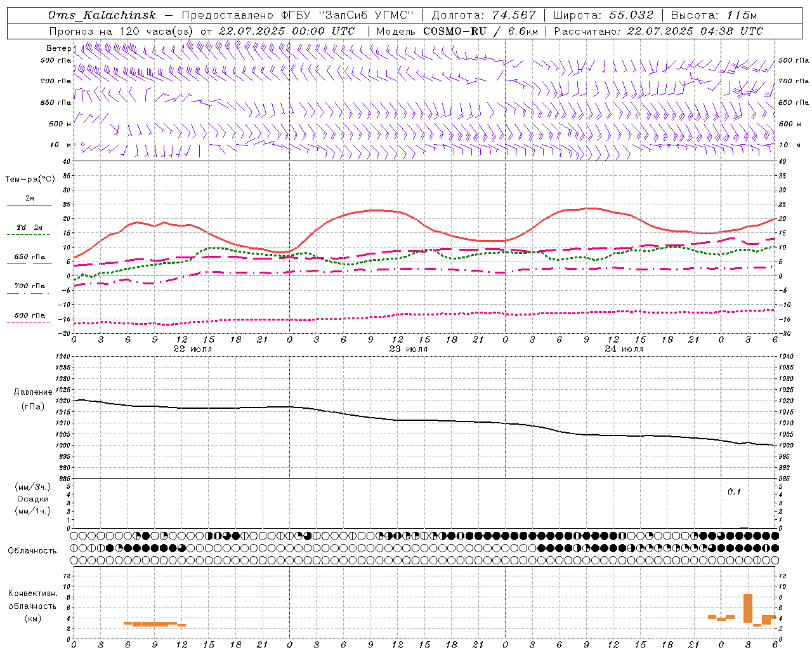Click the 23 июля date label

(409, 349)
